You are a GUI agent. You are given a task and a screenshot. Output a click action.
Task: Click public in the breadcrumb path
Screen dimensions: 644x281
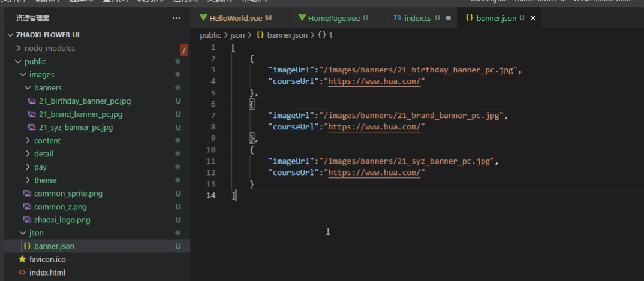(x=210, y=35)
